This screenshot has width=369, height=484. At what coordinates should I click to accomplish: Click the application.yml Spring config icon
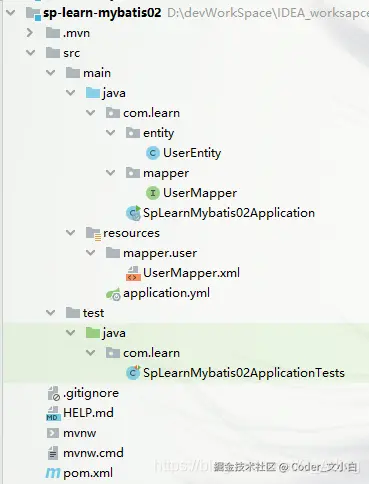113,294
